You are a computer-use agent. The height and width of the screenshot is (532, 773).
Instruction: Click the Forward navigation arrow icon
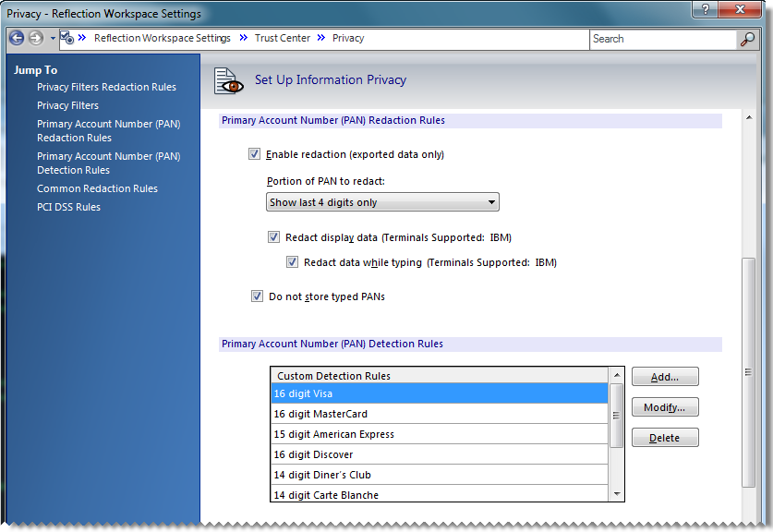(x=35, y=38)
